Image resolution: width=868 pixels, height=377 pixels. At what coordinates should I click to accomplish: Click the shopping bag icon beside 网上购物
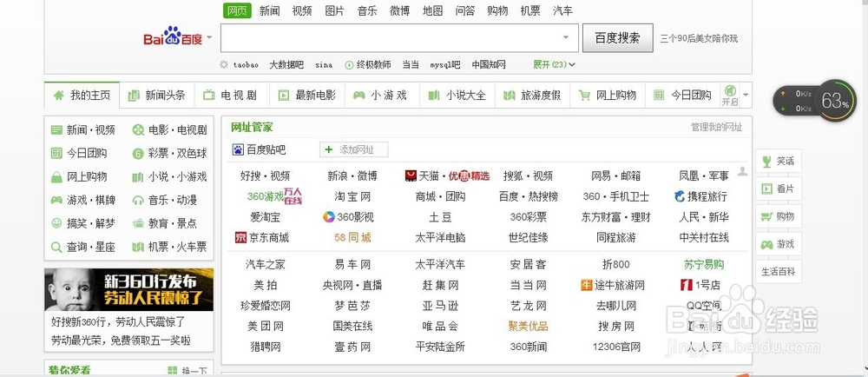point(56,177)
